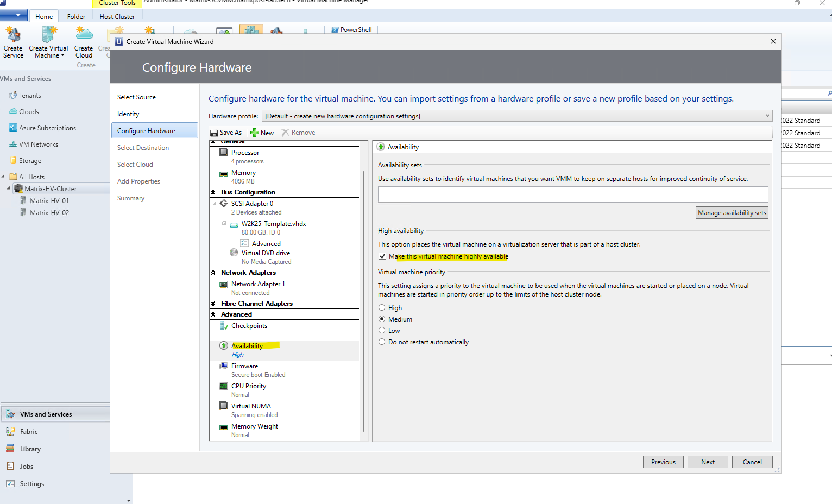Open the Settings workspace
This screenshot has width=832, height=504.
coord(32,484)
